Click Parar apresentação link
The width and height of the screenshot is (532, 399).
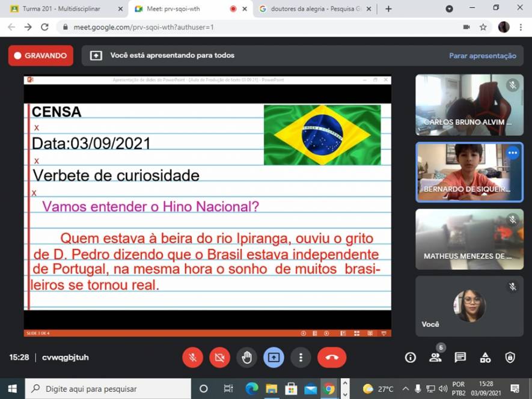click(482, 56)
